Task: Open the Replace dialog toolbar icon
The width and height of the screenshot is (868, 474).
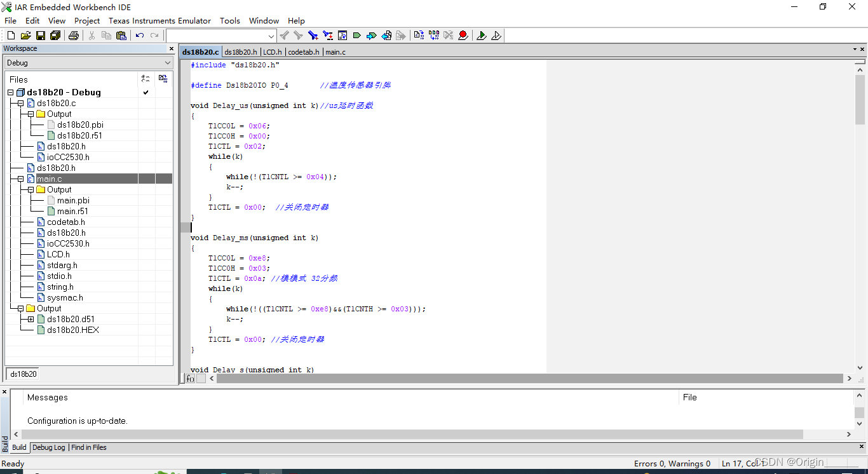Action: [328, 36]
